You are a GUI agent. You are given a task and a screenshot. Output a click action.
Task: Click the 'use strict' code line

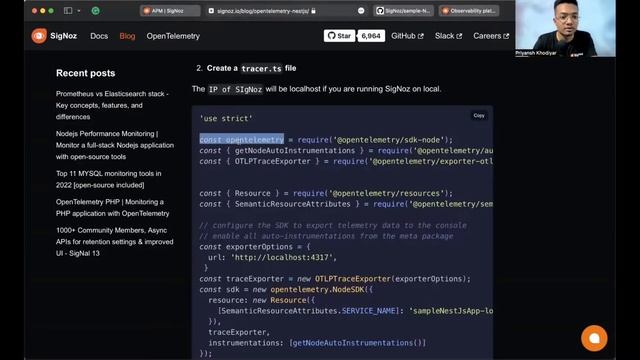coord(226,118)
